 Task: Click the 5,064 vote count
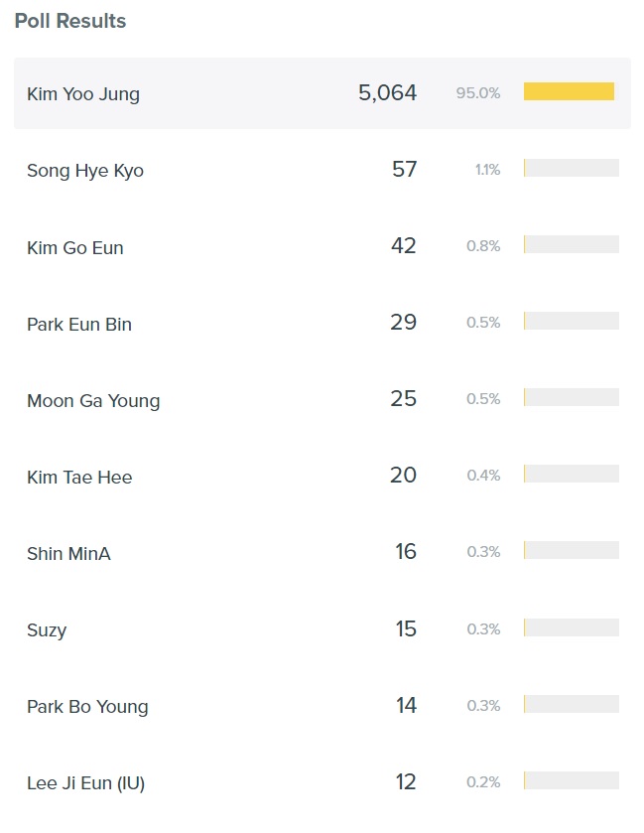point(387,93)
